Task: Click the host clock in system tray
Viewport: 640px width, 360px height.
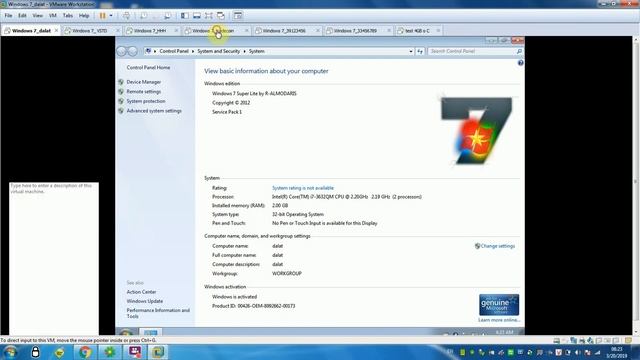Action: [x=616, y=352]
